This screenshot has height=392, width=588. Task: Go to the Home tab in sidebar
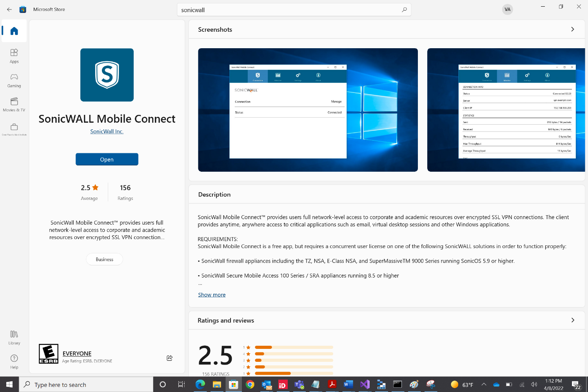click(x=14, y=31)
